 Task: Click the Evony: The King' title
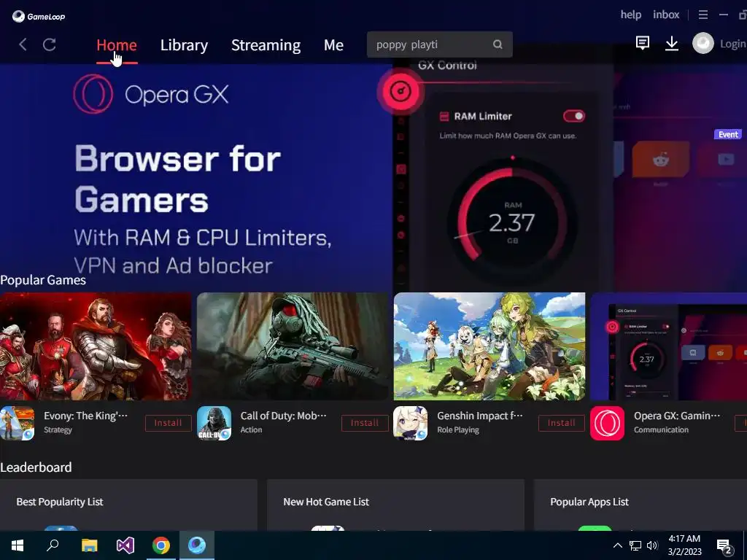[86, 416]
